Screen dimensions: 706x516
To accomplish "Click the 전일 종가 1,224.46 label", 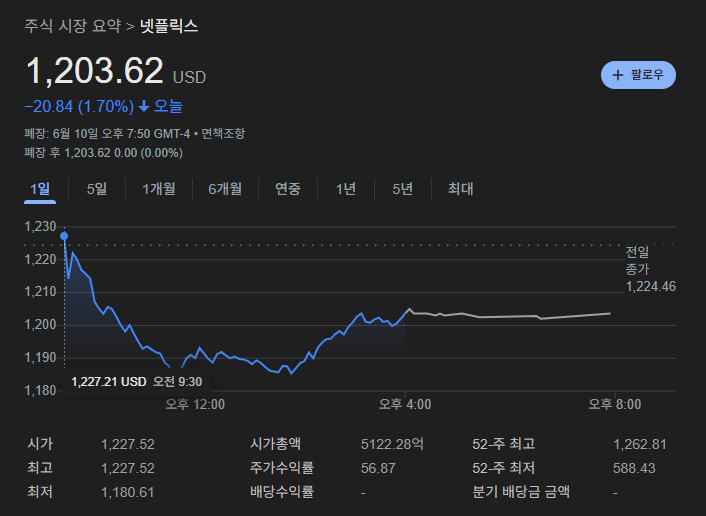I will click(x=650, y=269).
